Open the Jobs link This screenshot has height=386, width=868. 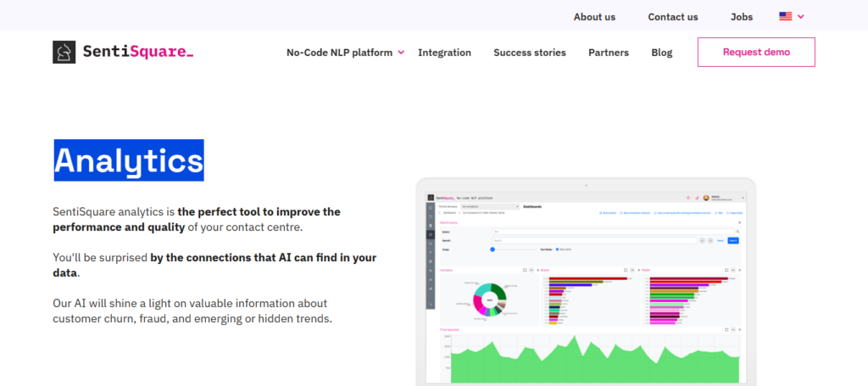pyautogui.click(x=741, y=17)
